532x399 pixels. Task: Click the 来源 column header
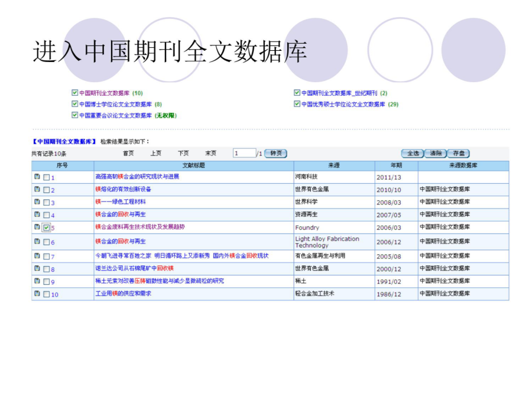coord(334,166)
